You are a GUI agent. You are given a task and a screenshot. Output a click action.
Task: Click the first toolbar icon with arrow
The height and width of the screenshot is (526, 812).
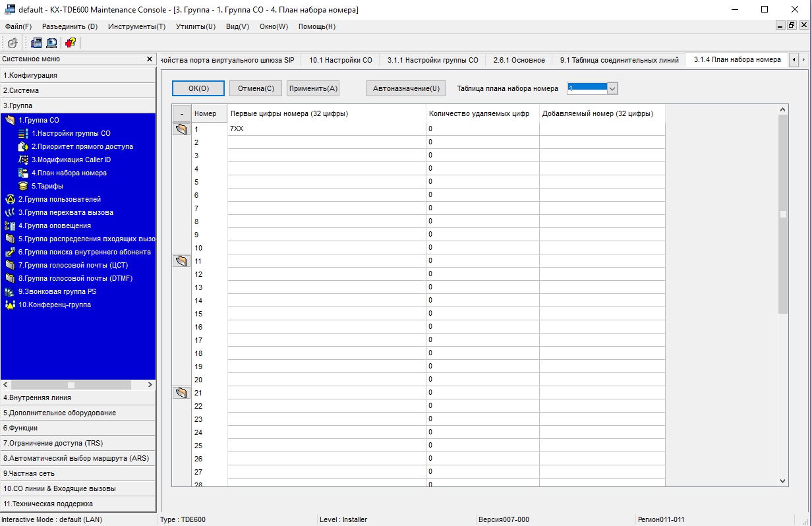tap(13, 43)
